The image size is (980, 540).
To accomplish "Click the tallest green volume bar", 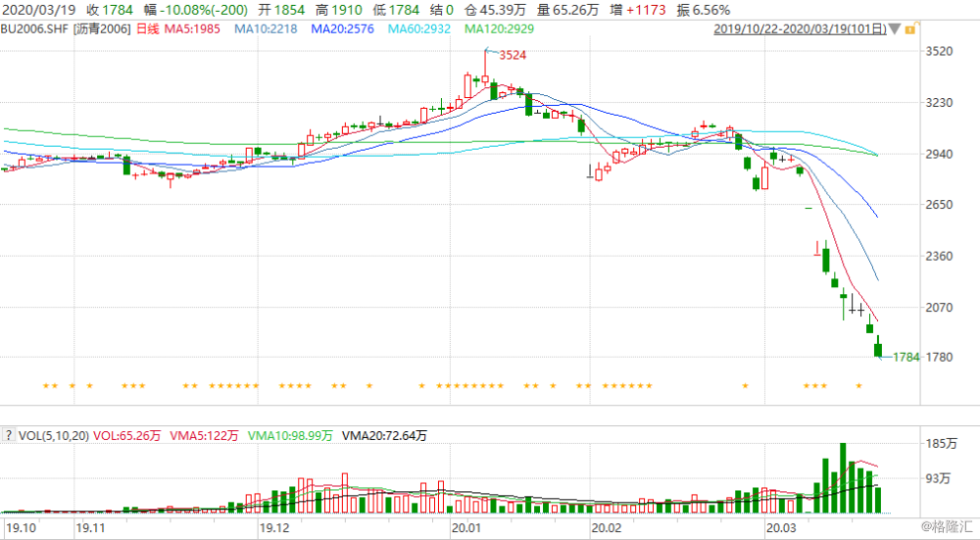I will (842, 478).
